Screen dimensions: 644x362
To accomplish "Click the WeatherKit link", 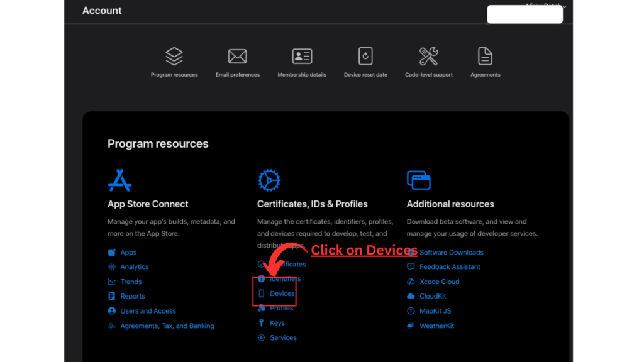I will (x=436, y=326).
